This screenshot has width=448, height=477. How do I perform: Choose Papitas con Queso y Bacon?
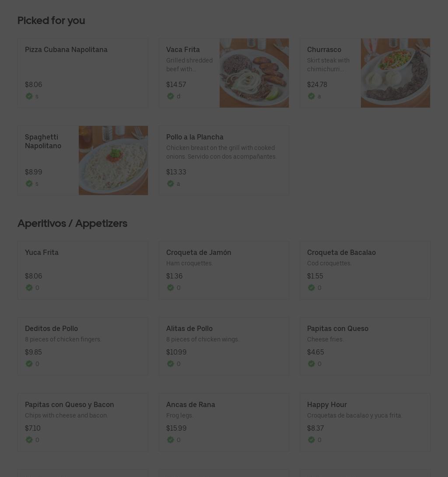tap(83, 422)
